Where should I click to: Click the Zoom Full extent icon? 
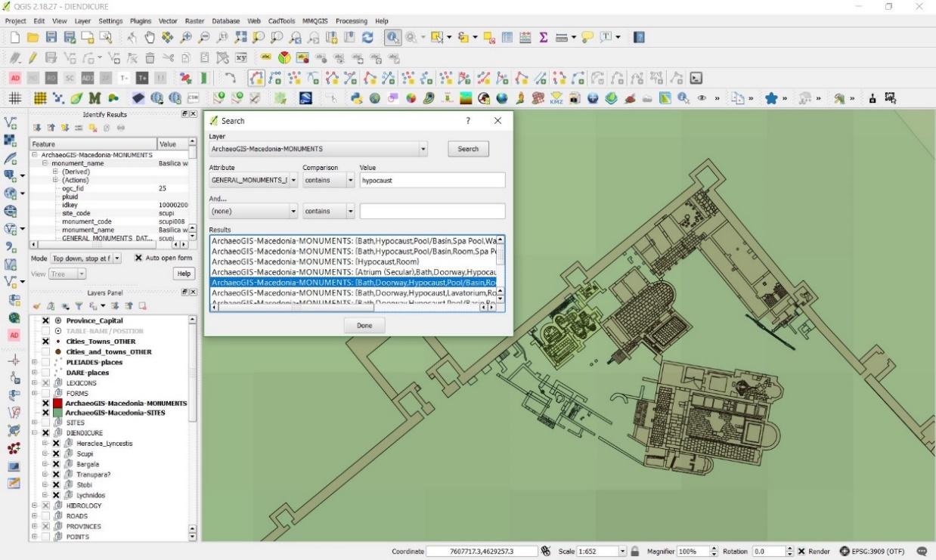(x=242, y=37)
